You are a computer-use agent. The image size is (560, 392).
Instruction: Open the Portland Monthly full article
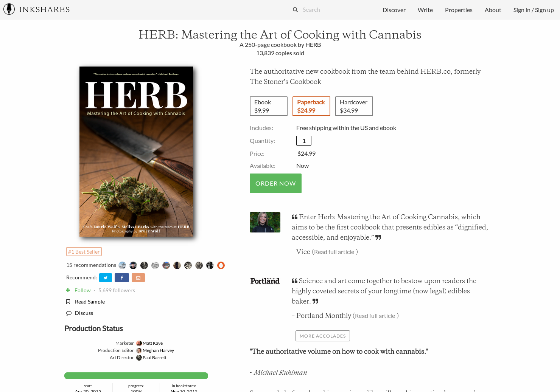[375, 316]
